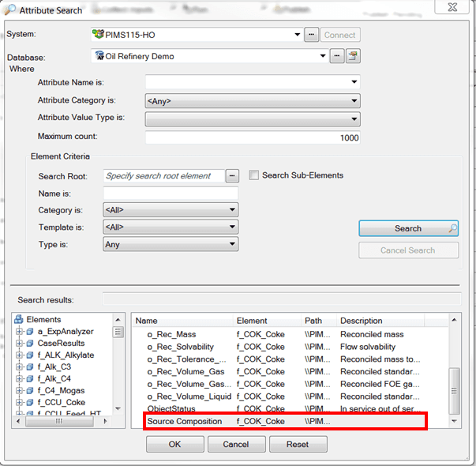Click the PIMS115-HO system icon
This screenshot has width=476, height=466.
tap(98, 34)
